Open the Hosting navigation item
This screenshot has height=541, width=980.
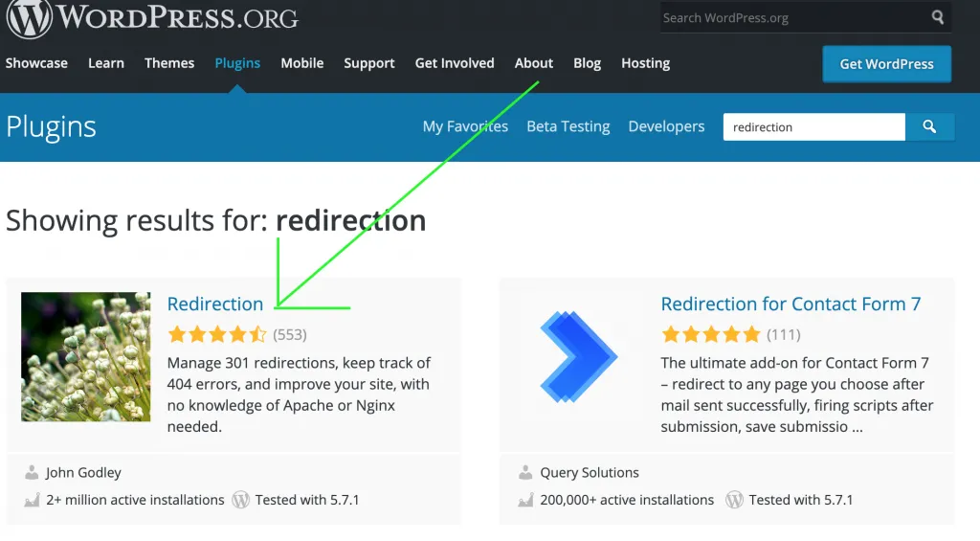point(646,63)
